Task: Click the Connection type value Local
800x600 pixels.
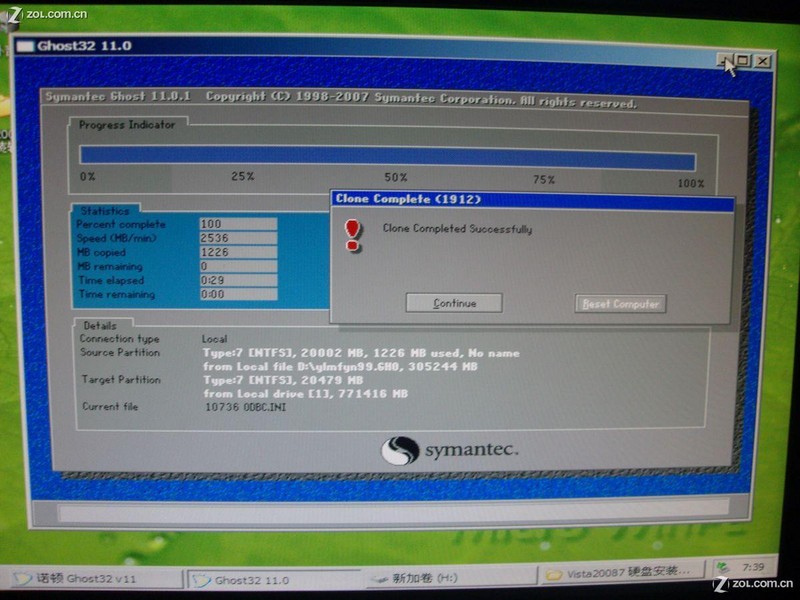Action: [x=214, y=339]
